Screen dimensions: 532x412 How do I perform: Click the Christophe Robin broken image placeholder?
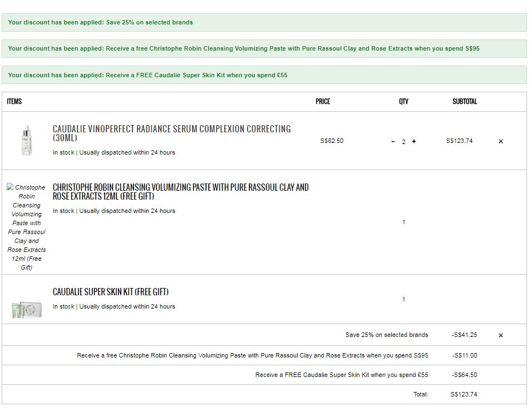[27, 227]
